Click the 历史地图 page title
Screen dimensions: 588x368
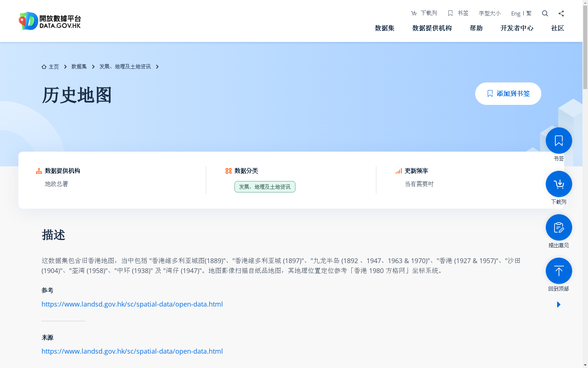[x=77, y=95]
